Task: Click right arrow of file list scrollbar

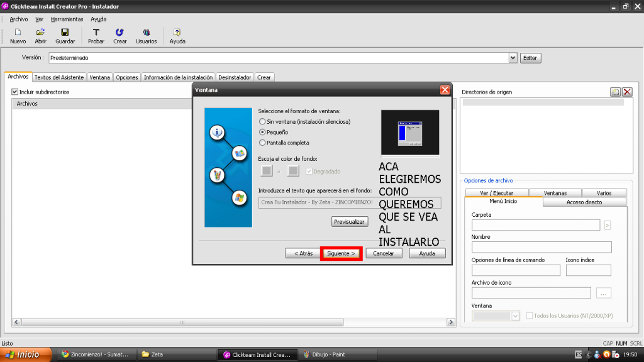Action: pos(450,322)
